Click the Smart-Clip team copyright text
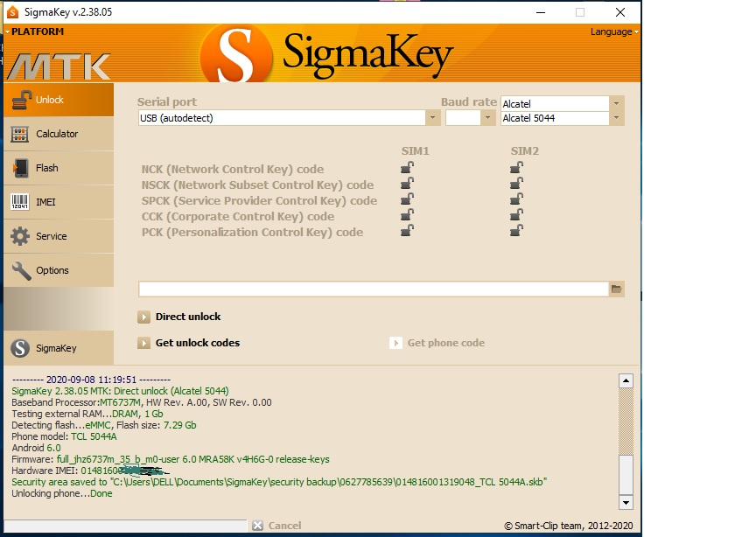The height and width of the screenshot is (537, 756). pos(569,526)
